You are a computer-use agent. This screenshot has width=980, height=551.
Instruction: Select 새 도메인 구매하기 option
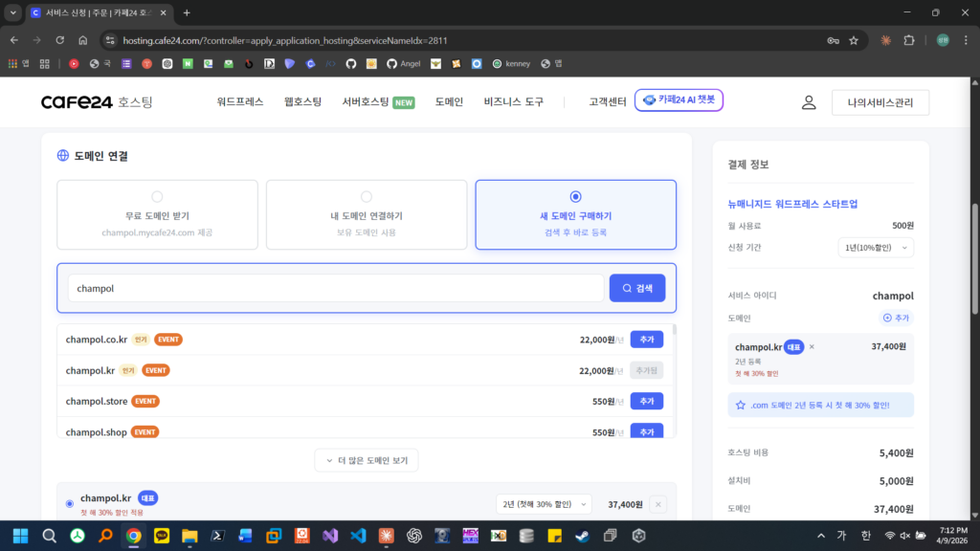pos(575,215)
